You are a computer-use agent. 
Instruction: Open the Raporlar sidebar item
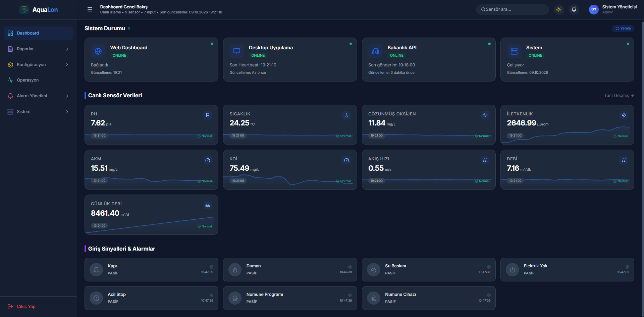(x=39, y=49)
